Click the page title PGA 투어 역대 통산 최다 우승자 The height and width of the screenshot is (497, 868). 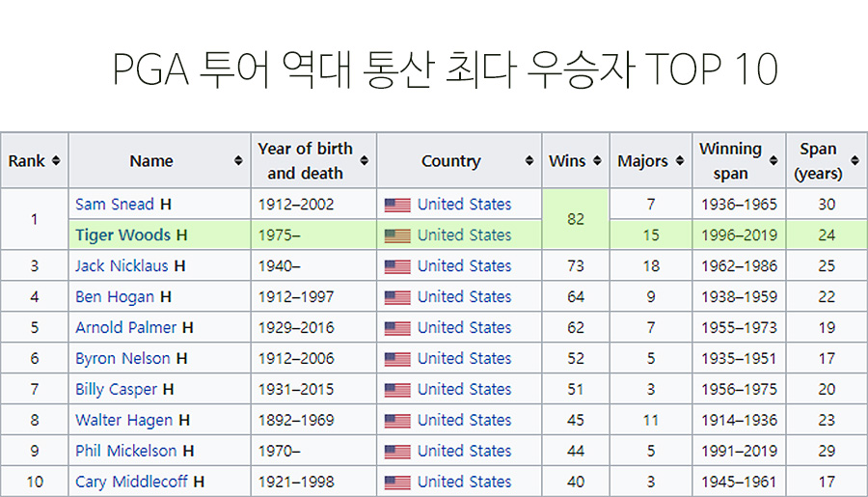(374, 69)
